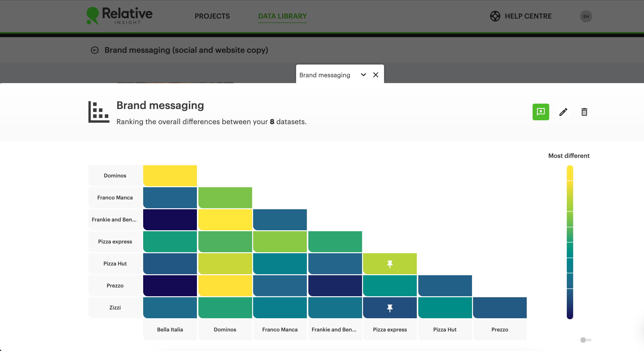This screenshot has width=644, height=351.
Task: Select Prezzo vs Dominos yellow cell
Action: 225,286
